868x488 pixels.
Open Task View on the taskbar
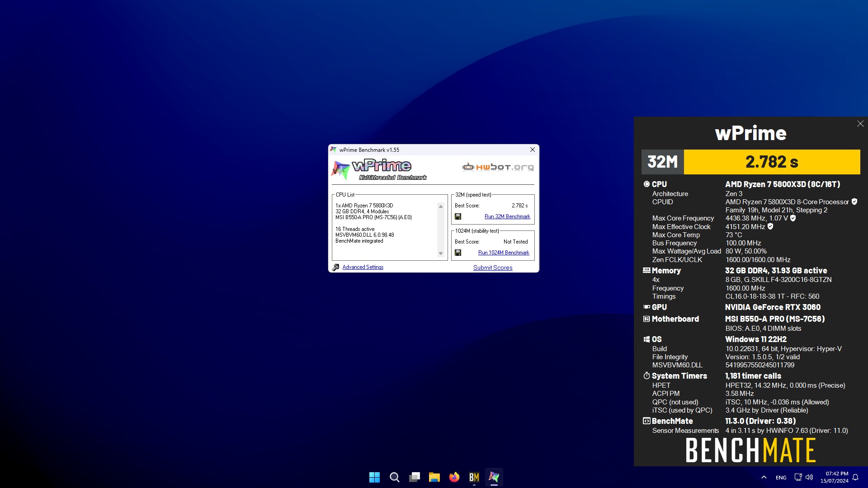point(414,477)
